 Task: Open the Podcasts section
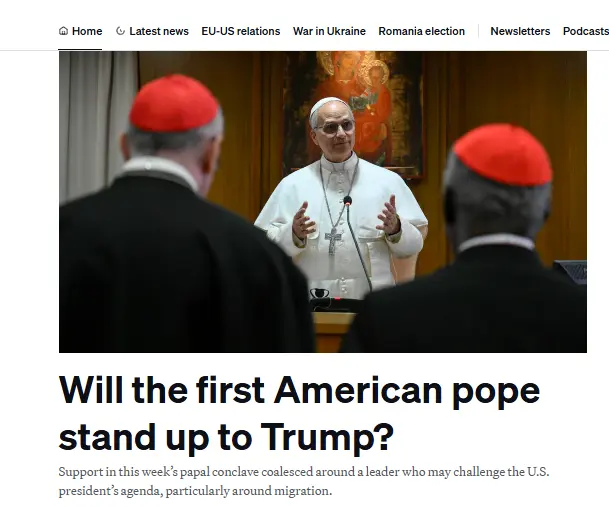tap(586, 31)
